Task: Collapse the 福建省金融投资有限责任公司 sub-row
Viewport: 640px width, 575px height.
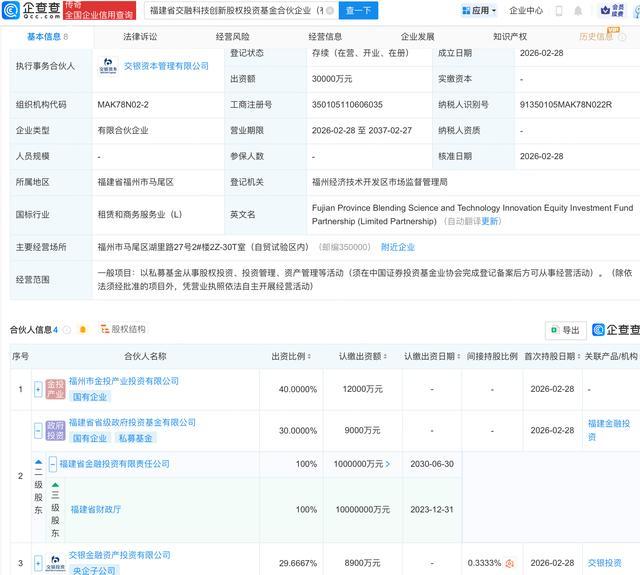Action: [53, 464]
